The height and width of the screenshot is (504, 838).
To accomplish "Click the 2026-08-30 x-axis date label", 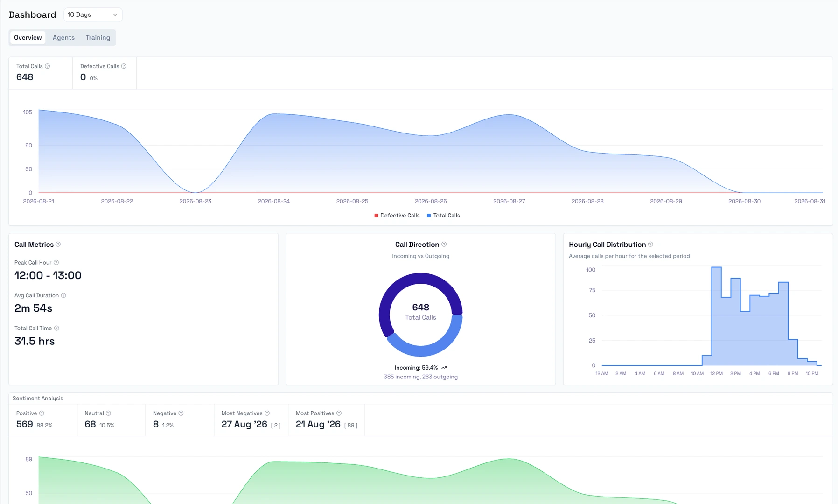I will pyautogui.click(x=744, y=201).
